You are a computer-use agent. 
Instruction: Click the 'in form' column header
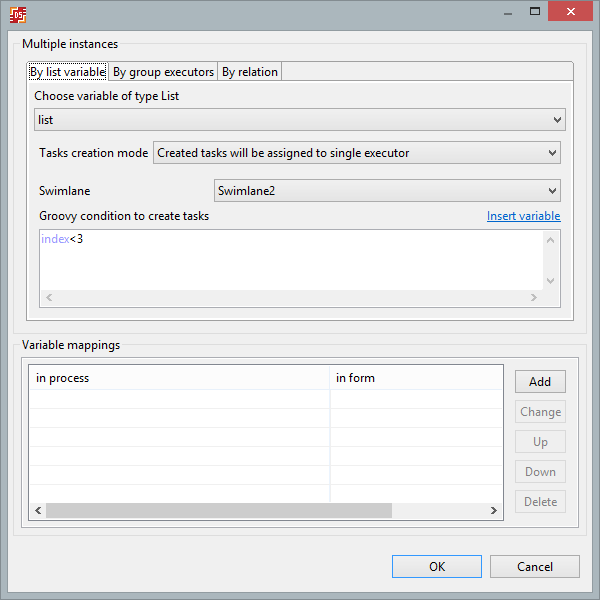pos(415,378)
